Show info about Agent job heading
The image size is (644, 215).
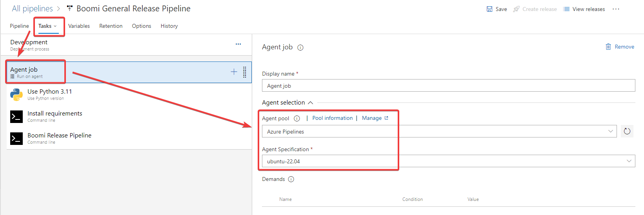tap(300, 47)
